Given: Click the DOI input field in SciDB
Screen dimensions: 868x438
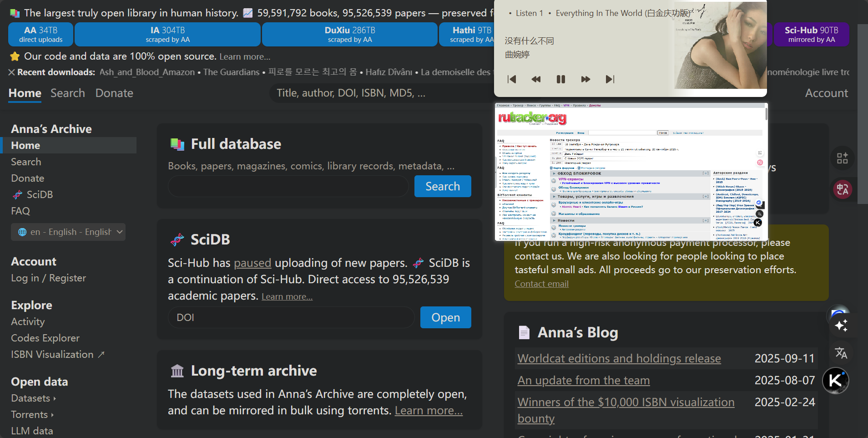Looking at the screenshot, I should coord(291,317).
